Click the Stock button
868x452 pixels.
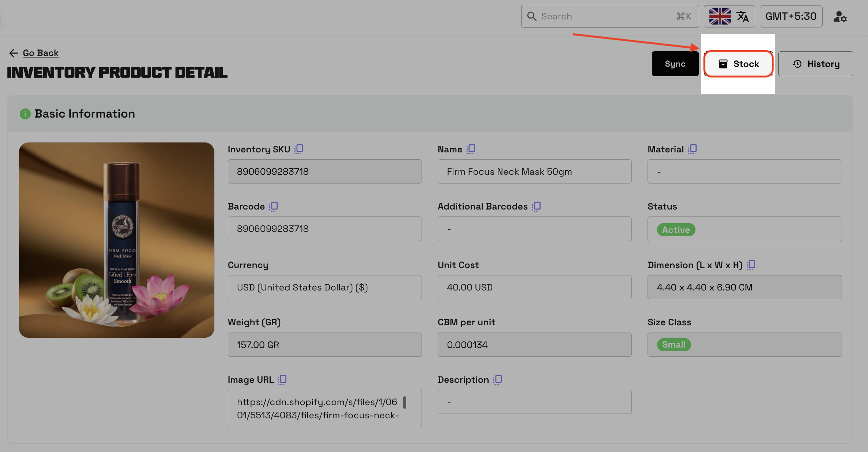tap(738, 64)
